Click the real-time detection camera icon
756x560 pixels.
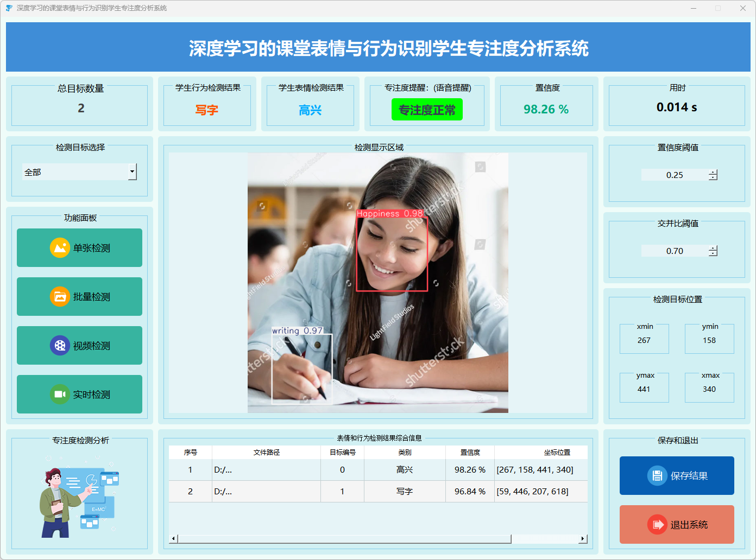[60, 394]
